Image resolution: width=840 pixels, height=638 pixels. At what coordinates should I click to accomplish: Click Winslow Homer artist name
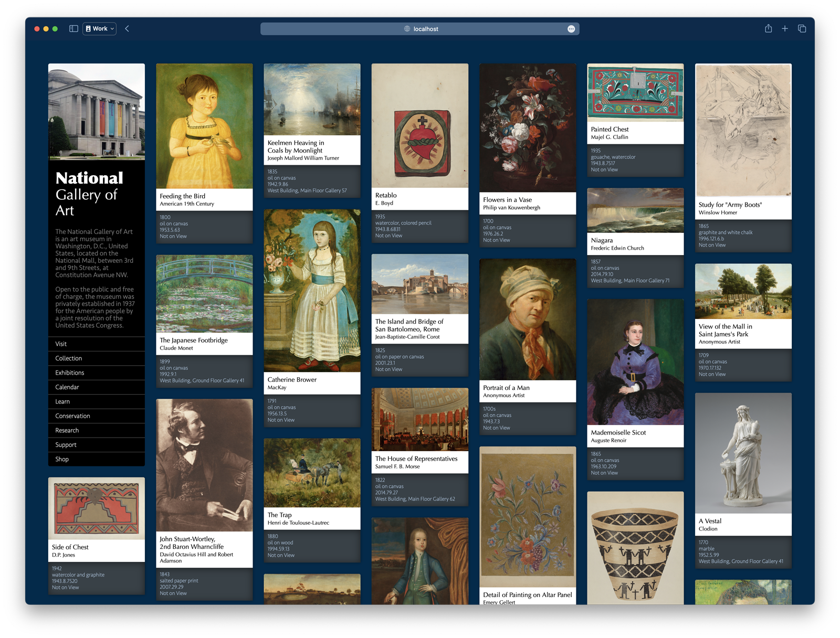[718, 213]
